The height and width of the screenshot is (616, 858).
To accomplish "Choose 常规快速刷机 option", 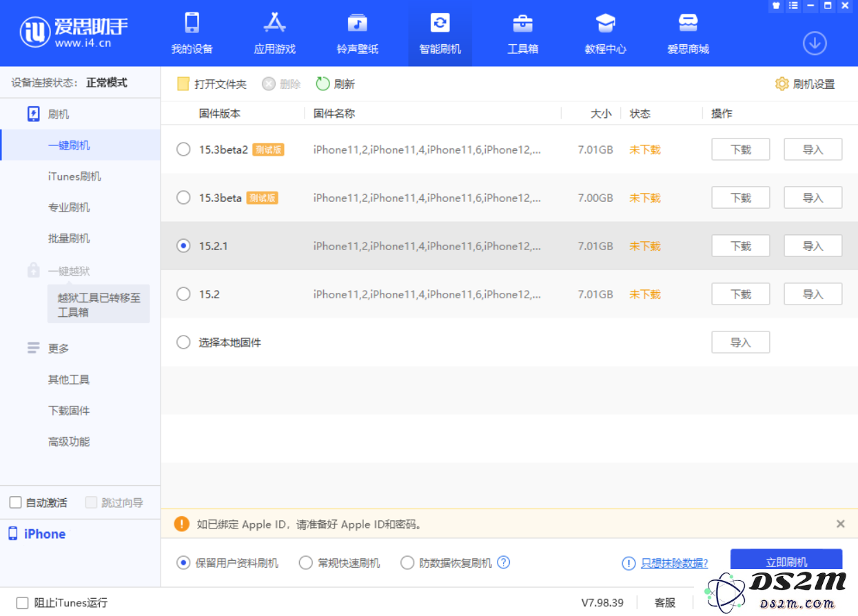I will (339, 563).
